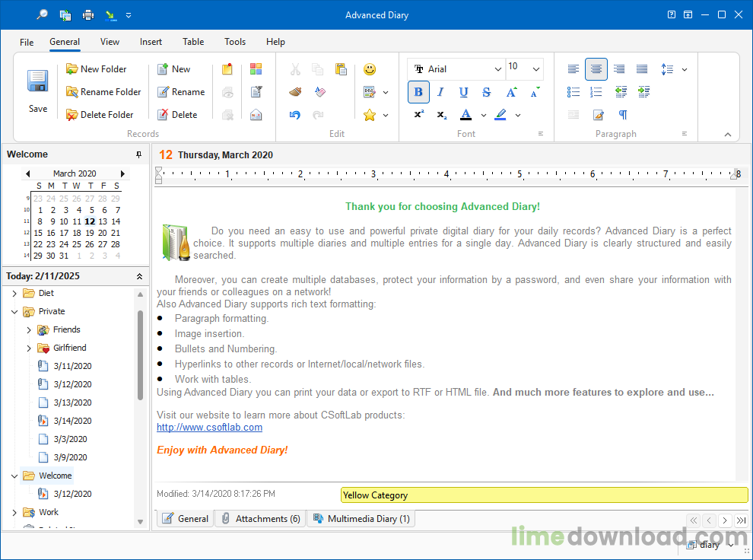Viewport: 753px width, 560px height.
Task: Click the bulleted list icon
Action: [573, 92]
